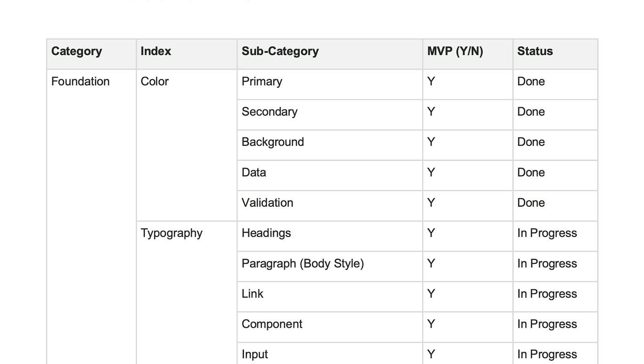Viewport: 644px width, 364px height.
Task: Click the Headings sub-category cell
Action: (x=330, y=236)
